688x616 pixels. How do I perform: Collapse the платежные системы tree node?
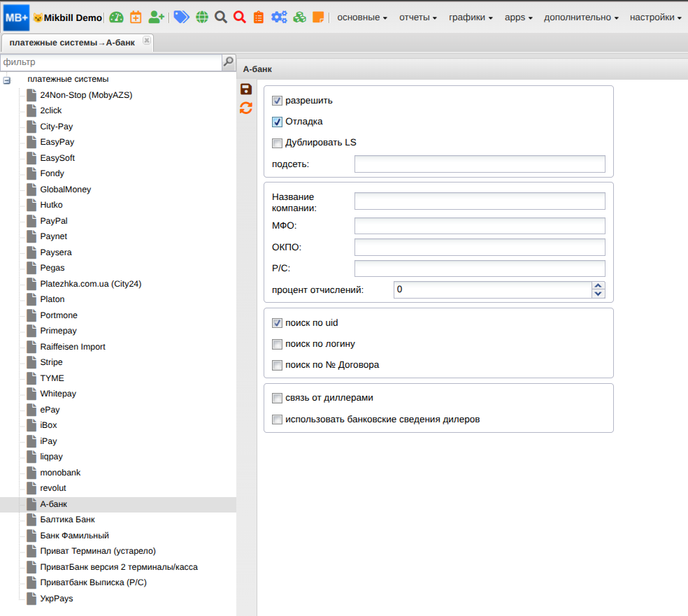click(6, 80)
